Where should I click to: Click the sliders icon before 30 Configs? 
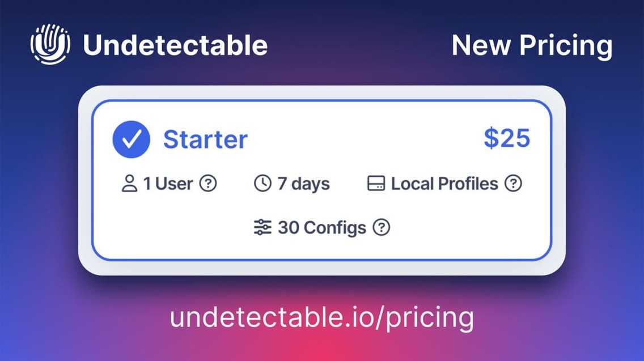coord(262,227)
